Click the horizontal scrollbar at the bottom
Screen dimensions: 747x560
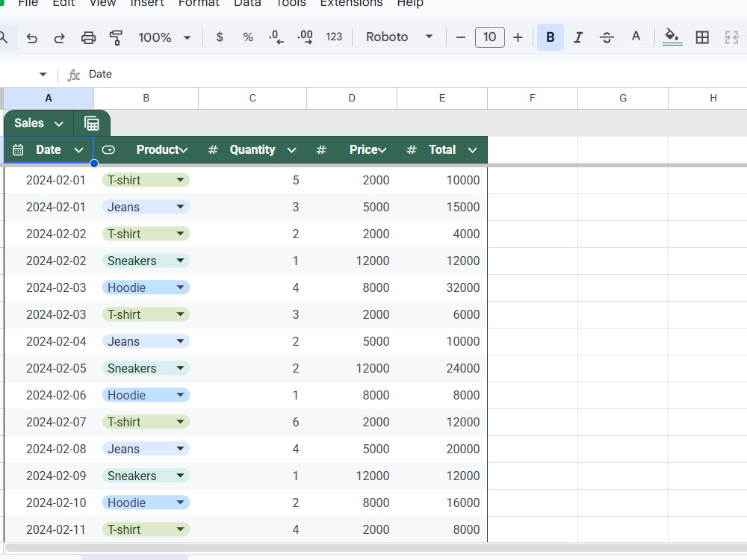(x=376, y=547)
